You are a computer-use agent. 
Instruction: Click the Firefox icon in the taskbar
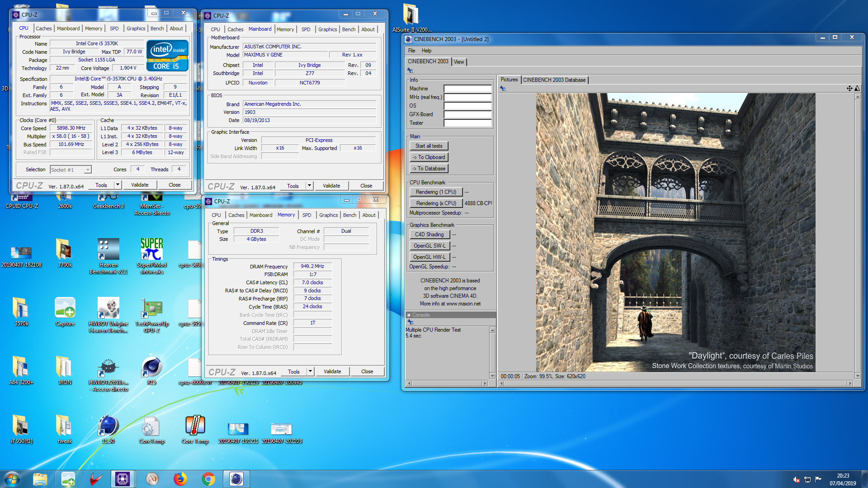click(180, 479)
